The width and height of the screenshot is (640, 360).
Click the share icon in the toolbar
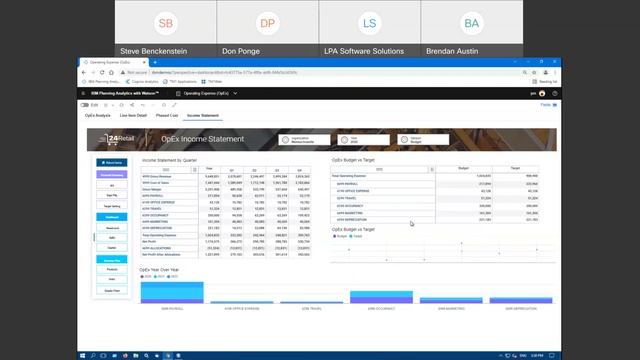tap(132, 105)
